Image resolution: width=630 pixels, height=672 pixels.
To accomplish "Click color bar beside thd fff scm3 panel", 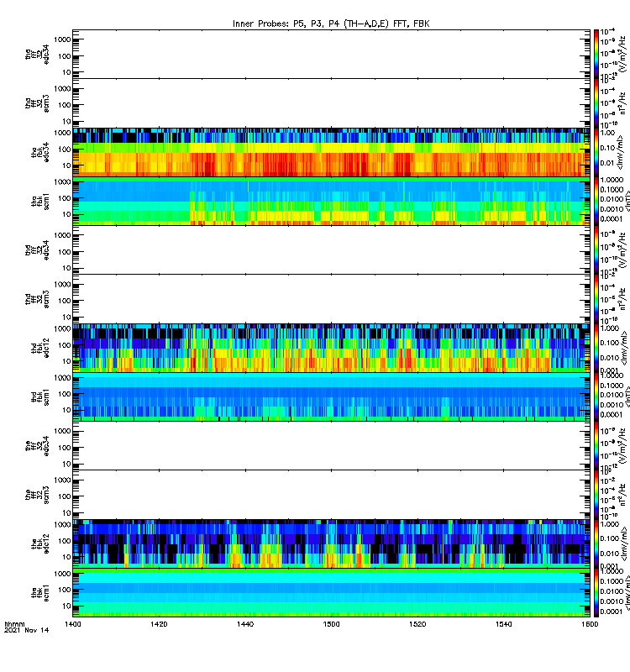I will click(596, 299).
